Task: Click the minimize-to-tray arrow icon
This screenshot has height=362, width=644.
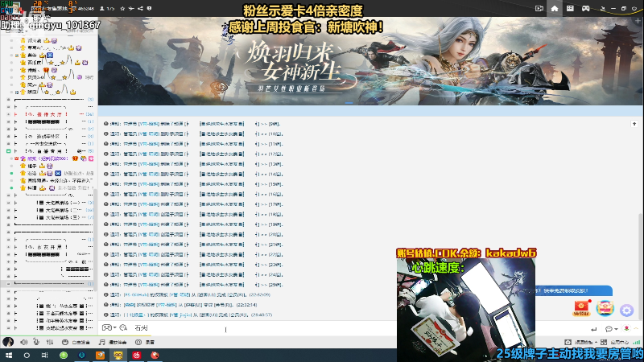Action: click(x=602, y=8)
